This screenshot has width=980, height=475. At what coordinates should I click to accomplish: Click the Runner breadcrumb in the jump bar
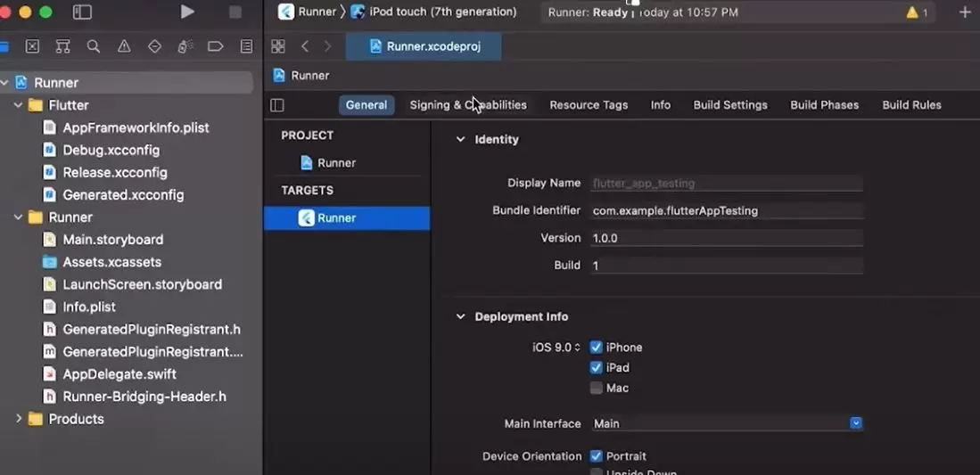click(x=301, y=76)
